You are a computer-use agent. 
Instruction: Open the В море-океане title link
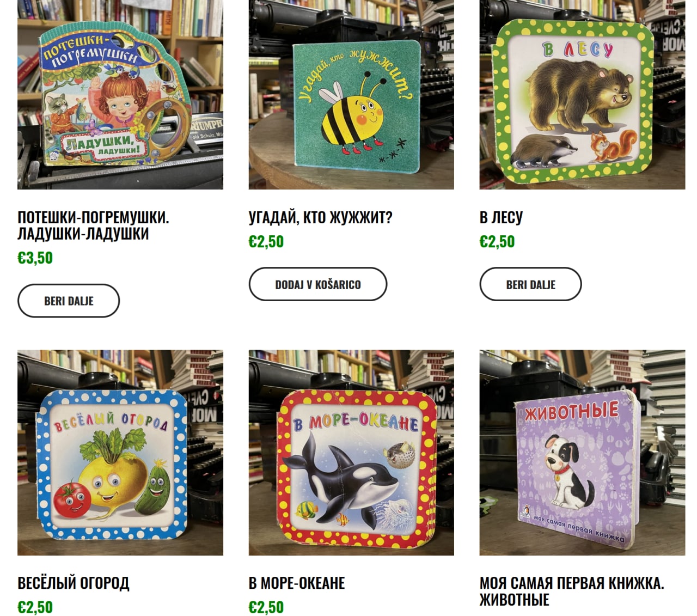[x=297, y=583]
